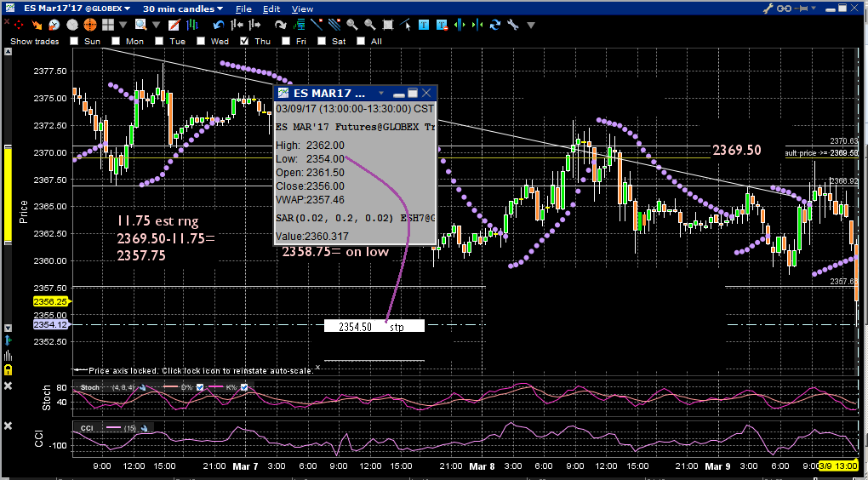Open the View menu
The width and height of the screenshot is (868, 480).
click(x=302, y=9)
